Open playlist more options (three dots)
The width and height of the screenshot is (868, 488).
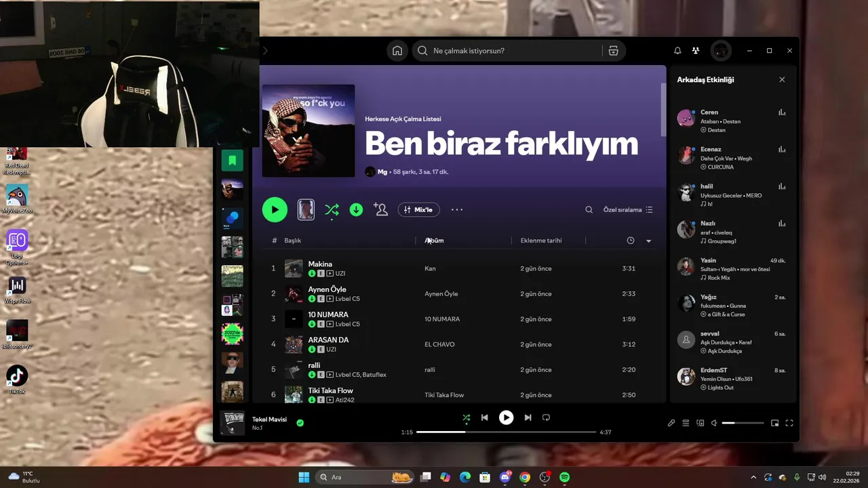tap(457, 210)
